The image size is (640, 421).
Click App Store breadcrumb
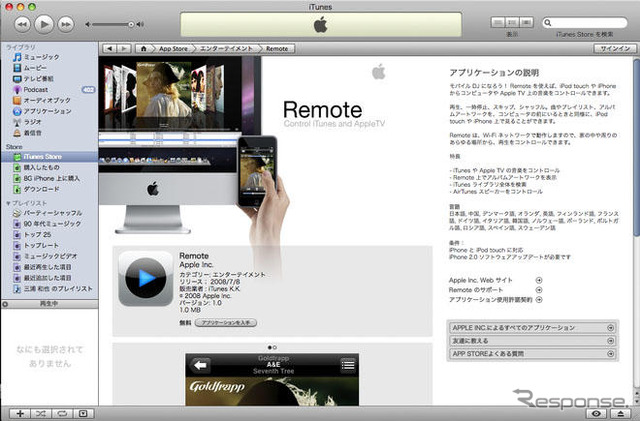coord(173,49)
